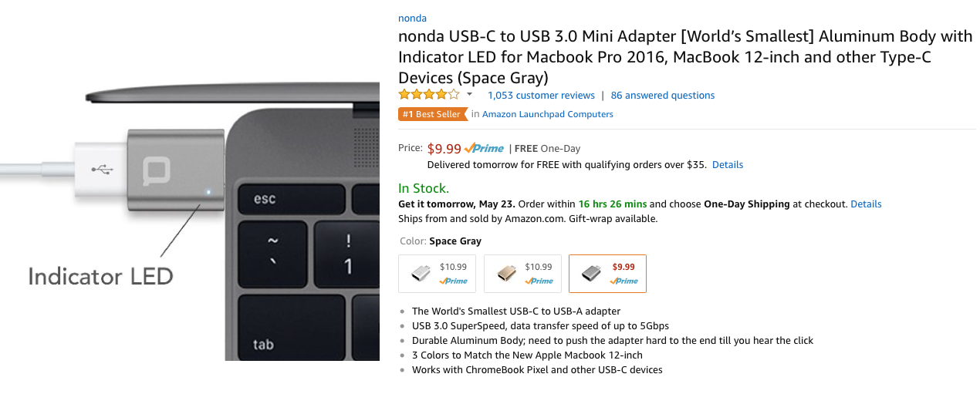
Task: View 86 answered questions
Action: (663, 96)
